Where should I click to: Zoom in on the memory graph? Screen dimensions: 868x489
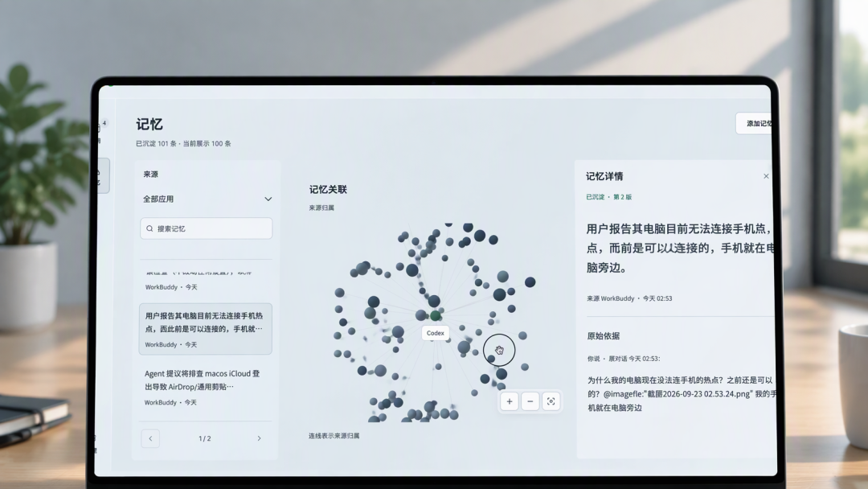pyautogui.click(x=510, y=401)
